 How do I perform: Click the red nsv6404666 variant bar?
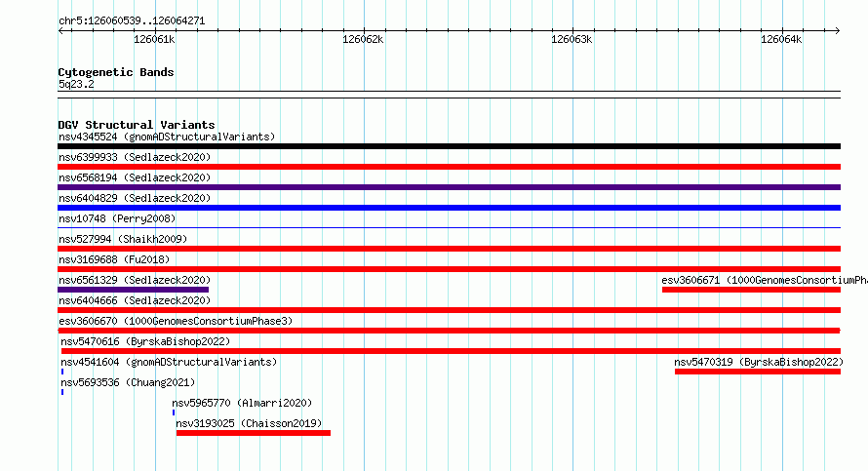click(x=449, y=310)
